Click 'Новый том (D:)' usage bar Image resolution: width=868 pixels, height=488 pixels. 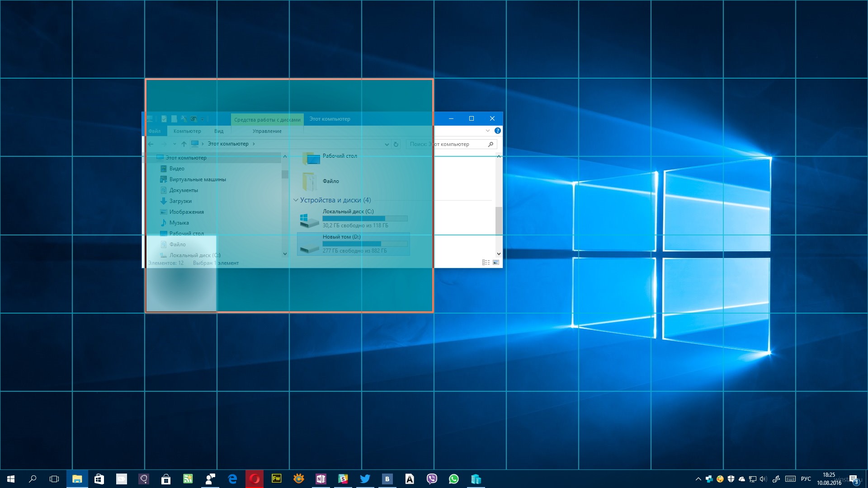tap(365, 244)
